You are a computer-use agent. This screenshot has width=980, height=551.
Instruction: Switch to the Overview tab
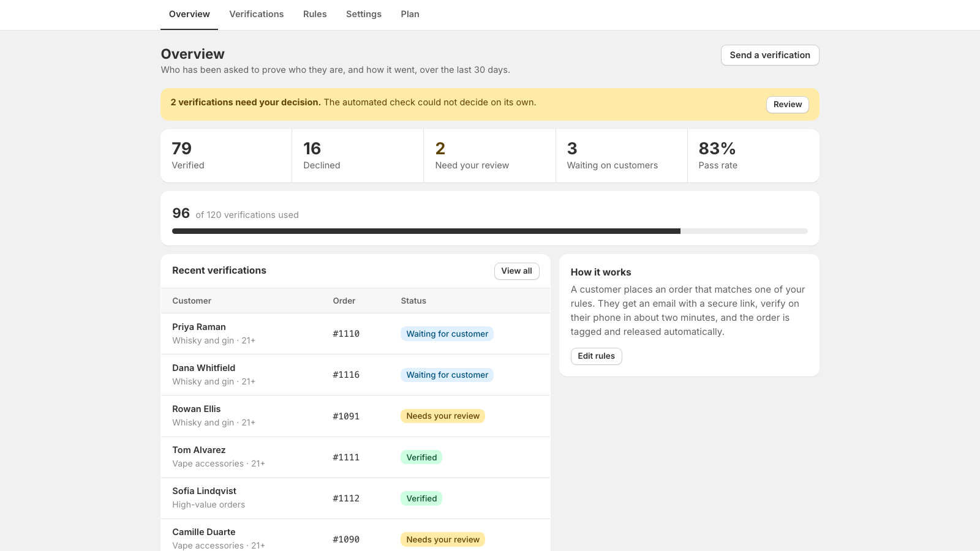pos(189,14)
